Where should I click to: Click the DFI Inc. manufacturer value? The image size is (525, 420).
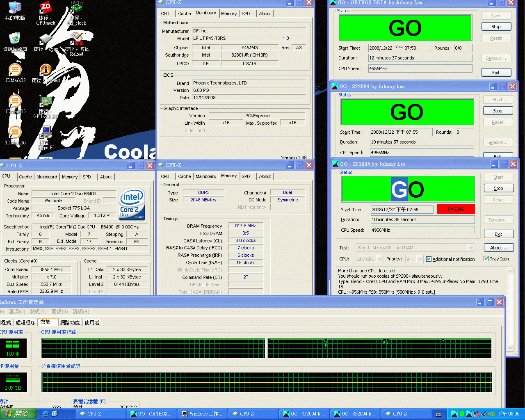249,31
